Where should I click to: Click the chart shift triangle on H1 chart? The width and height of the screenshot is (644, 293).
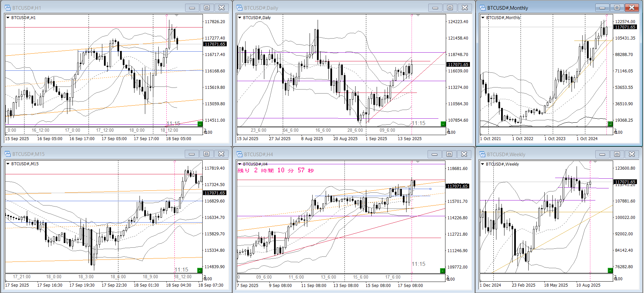click(177, 15)
